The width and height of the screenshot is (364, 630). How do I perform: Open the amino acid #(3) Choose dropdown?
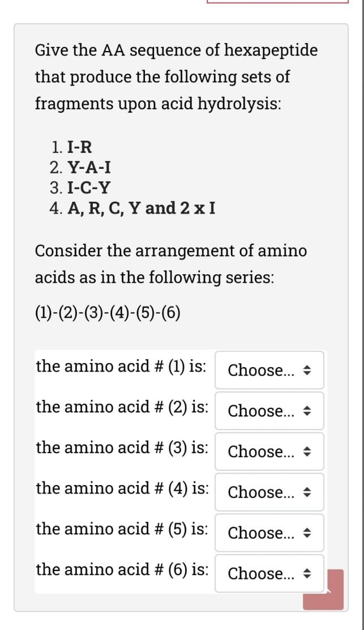point(269,452)
